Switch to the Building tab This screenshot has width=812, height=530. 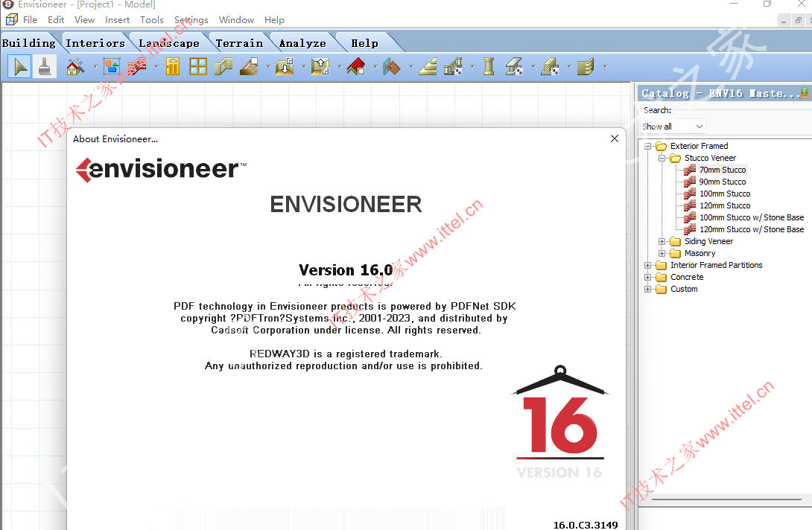click(x=29, y=43)
